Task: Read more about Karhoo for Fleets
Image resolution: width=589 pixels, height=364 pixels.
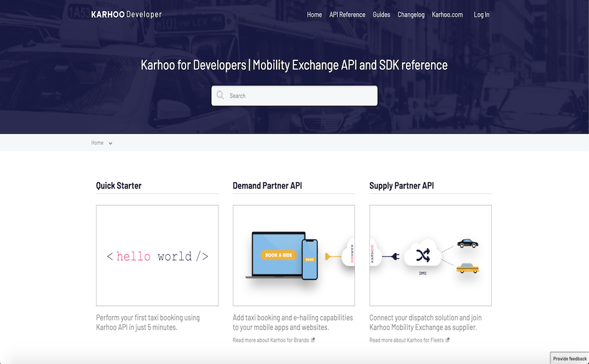Action: tap(407, 340)
